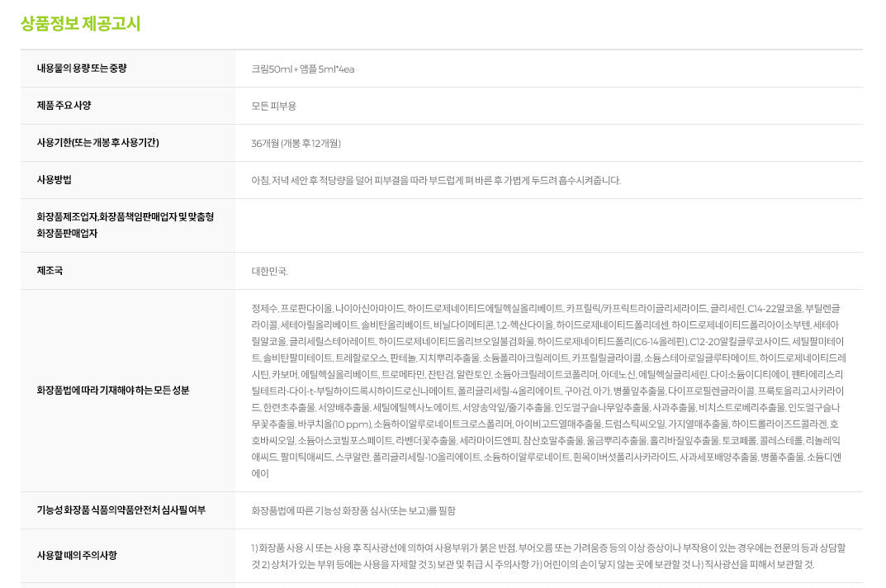Select the 사용방법 row label
Screen dimensions: 886x588
[x=54, y=180]
